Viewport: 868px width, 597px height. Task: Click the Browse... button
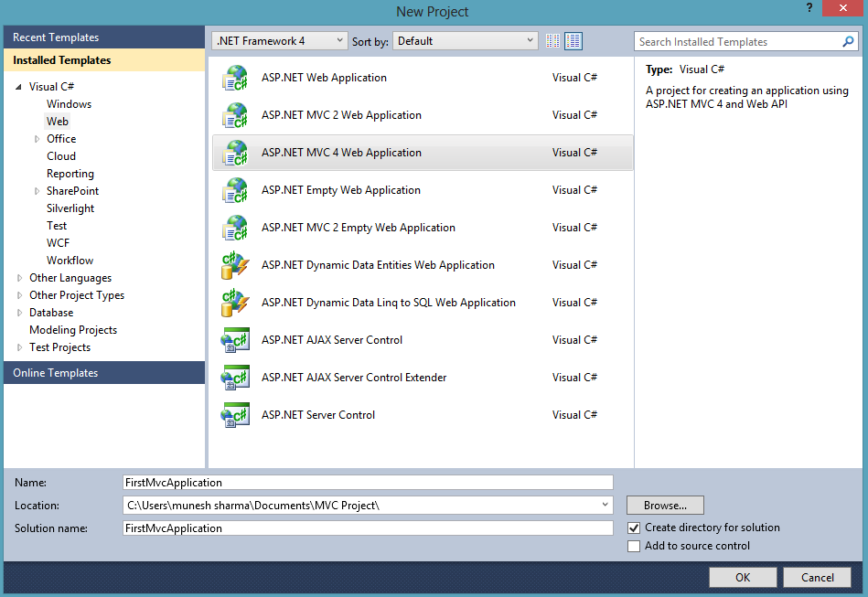click(x=665, y=506)
